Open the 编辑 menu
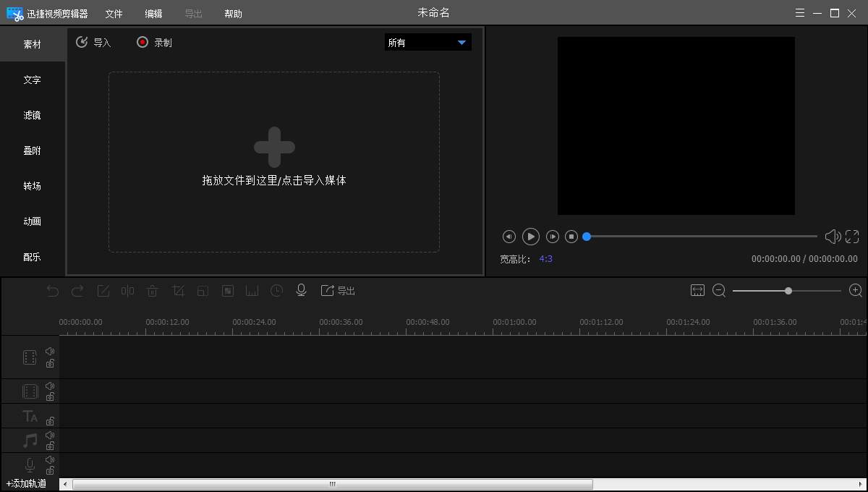 tap(153, 14)
